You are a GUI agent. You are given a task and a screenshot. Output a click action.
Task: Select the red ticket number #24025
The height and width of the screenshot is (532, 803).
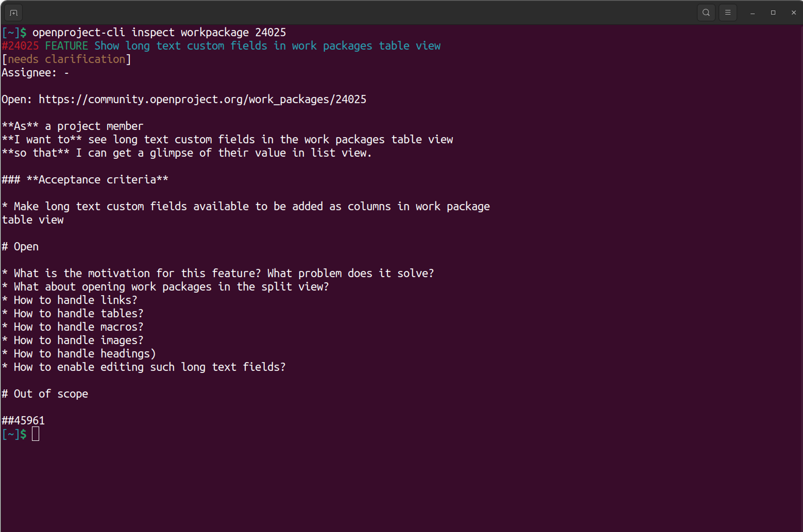pos(20,46)
